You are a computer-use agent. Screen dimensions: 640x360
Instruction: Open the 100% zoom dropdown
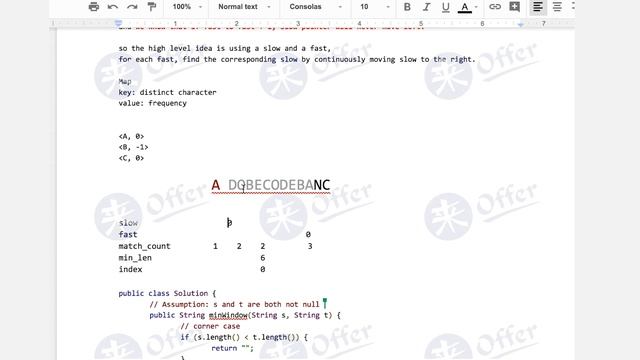pos(187,7)
